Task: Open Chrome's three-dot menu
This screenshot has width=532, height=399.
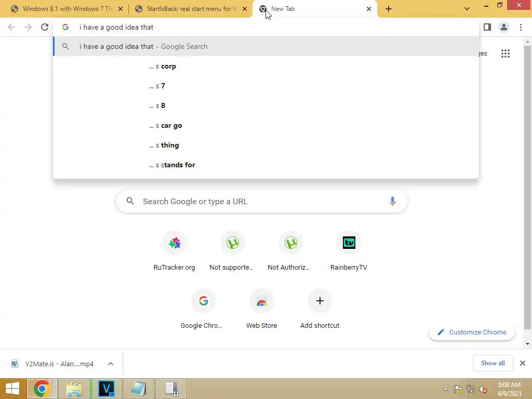Action: (x=521, y=27)
